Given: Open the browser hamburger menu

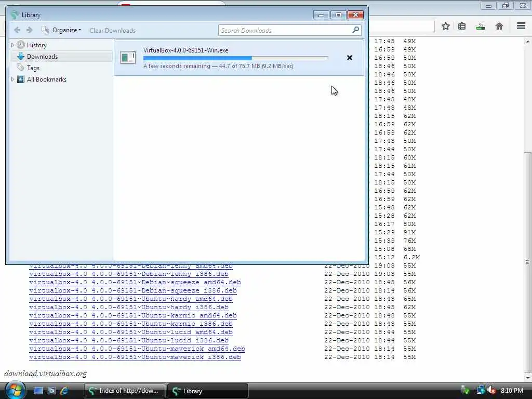Looking at the screenshot, I should (x=521, y=26).
